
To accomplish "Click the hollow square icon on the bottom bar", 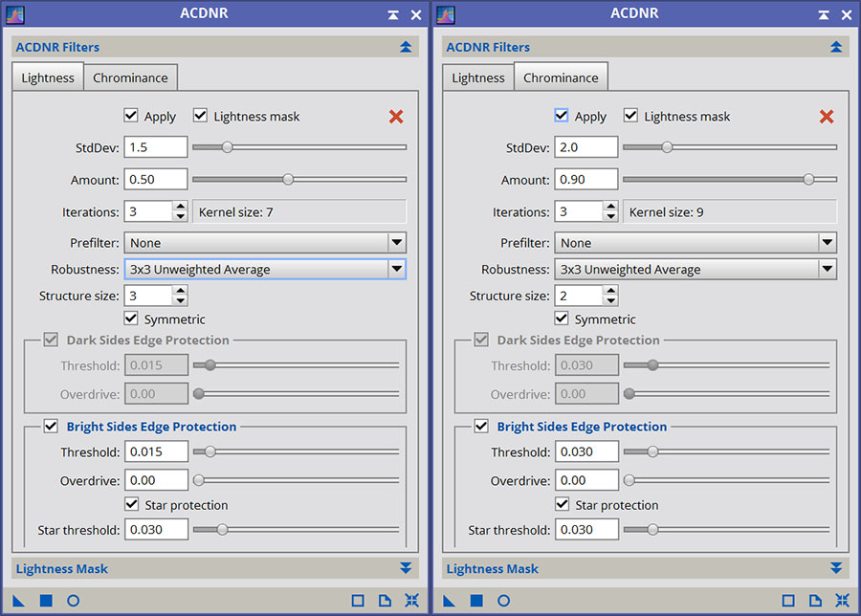I will click(358, 600).
